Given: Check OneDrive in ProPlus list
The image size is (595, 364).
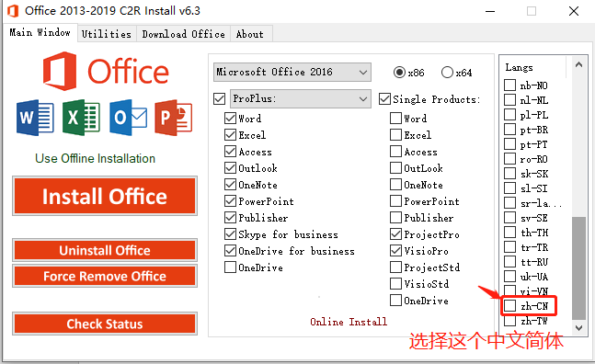Looking at the screenshot, I should [x=230, y=267].
